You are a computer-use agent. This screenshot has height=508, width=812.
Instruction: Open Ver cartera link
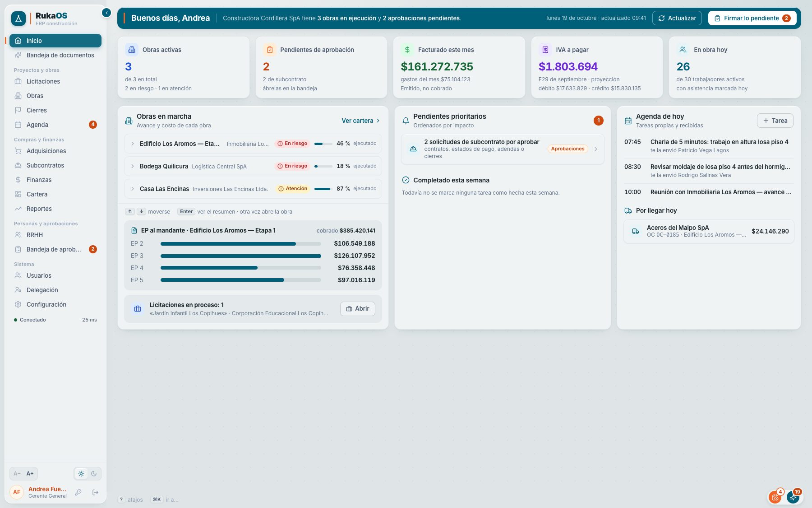click(x=360, y=121)
